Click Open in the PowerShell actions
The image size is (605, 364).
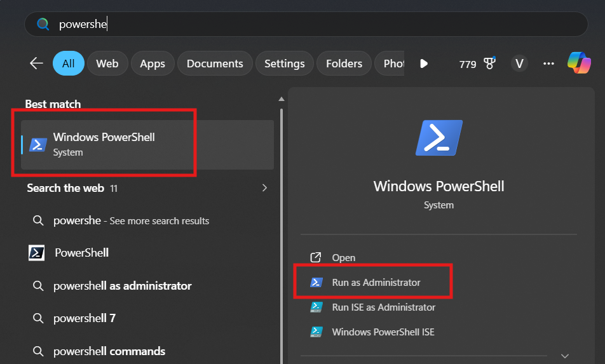tap(343, 258)
